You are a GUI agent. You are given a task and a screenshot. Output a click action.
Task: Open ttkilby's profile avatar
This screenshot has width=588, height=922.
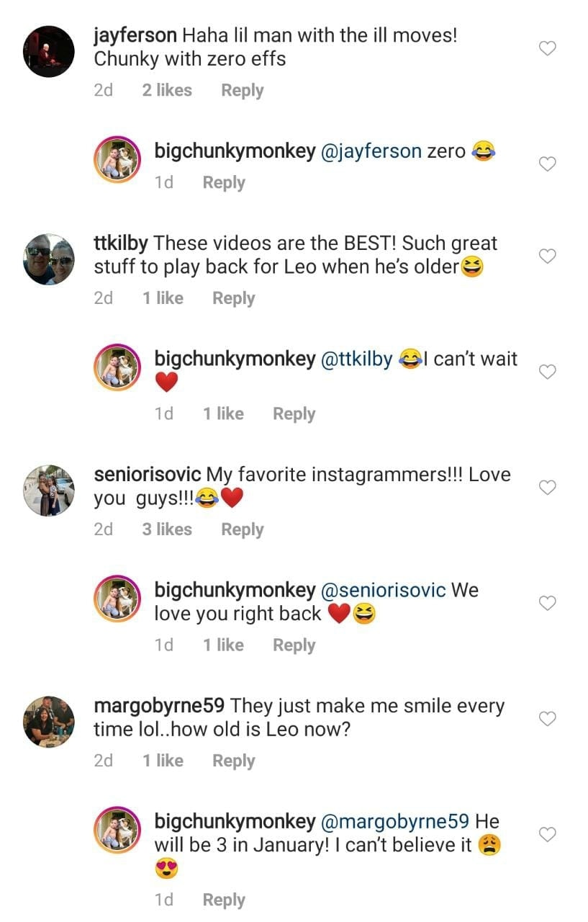pos(48,259)
